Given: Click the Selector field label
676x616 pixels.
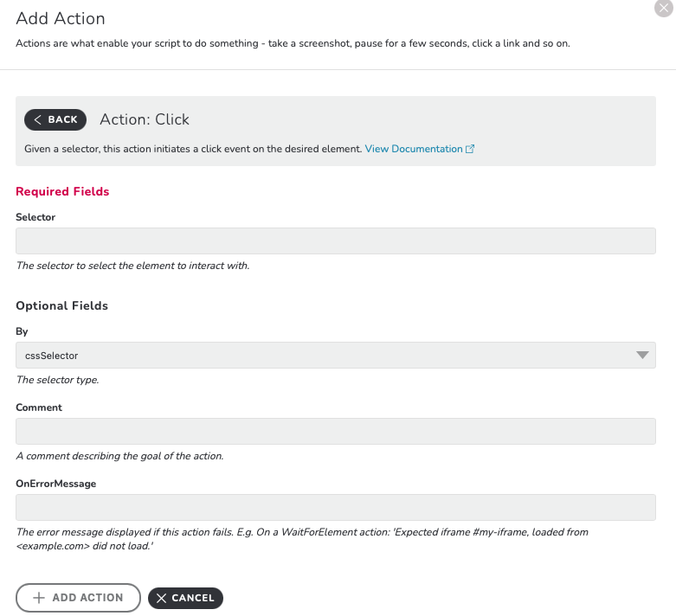Looking at the screenshot, I should (35, 217).
